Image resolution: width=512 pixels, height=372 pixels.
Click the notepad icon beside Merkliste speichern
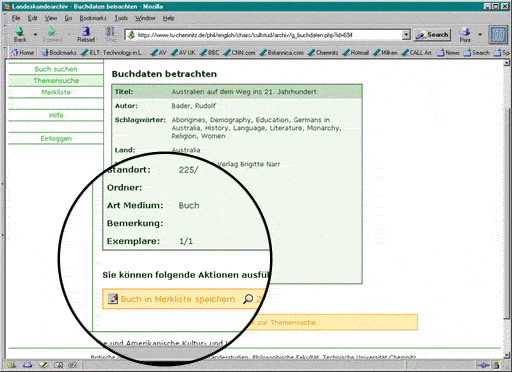click(x=113, y=299)
